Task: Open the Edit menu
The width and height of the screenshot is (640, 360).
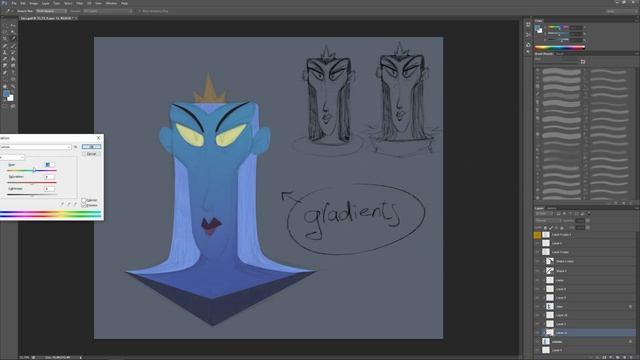Action: tap(23, 3)
